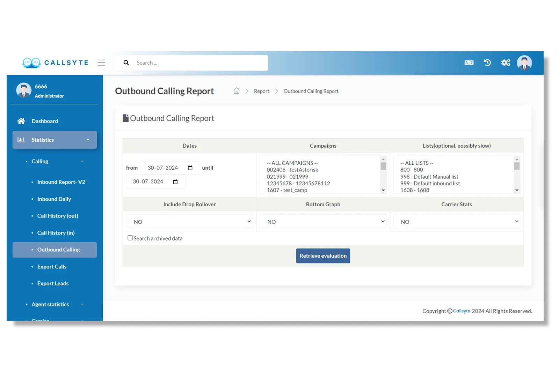Switch to Inbound Report- V2
Image resolution: width=559 pixels, height=392 pixels.
click(61, 182)
